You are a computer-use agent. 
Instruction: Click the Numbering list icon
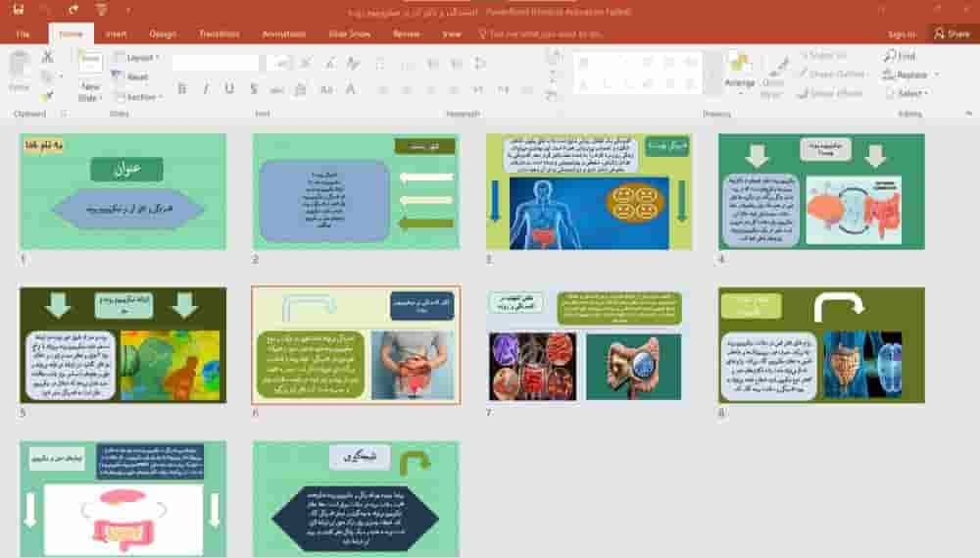tap(408, 63)
